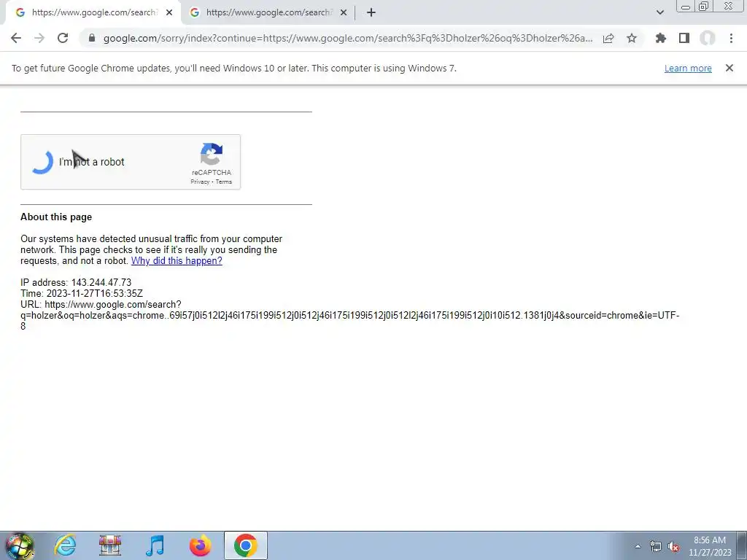This screenshot has width=747, height=560.
Task: Click Why did this happen link
Action: tap(177, 260)
